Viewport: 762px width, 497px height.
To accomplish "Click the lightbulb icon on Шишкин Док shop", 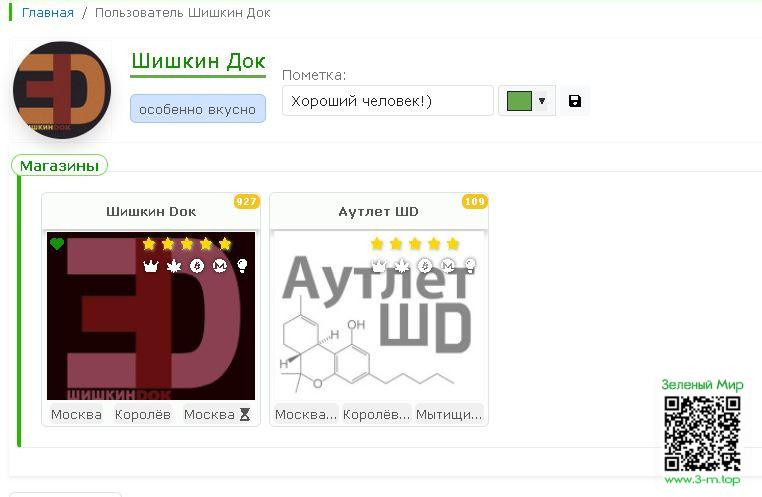I will (x=242, y=266).
